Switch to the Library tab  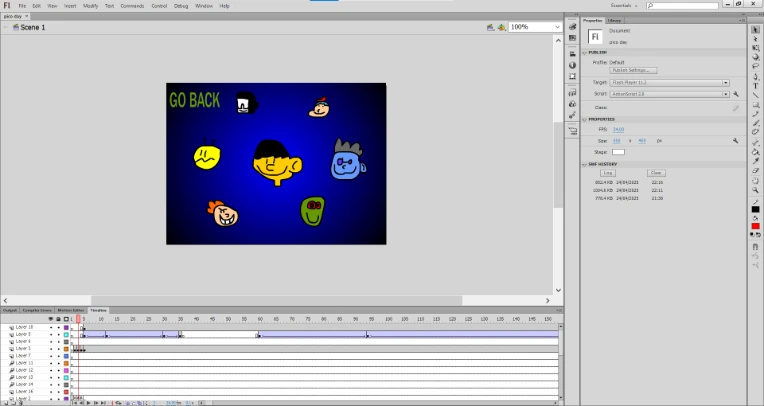pos(614,19)
